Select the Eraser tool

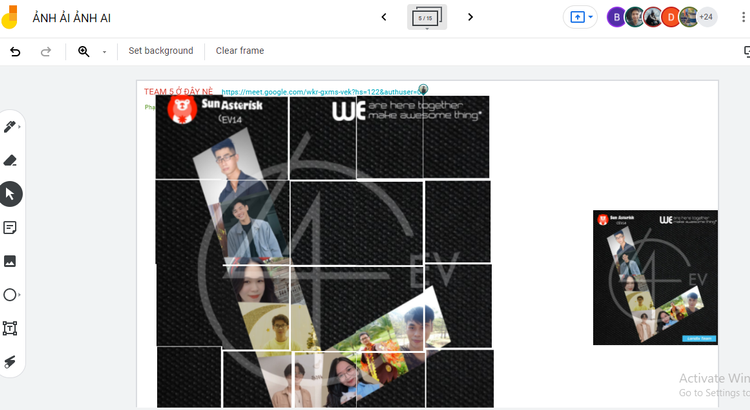point(10,160)
